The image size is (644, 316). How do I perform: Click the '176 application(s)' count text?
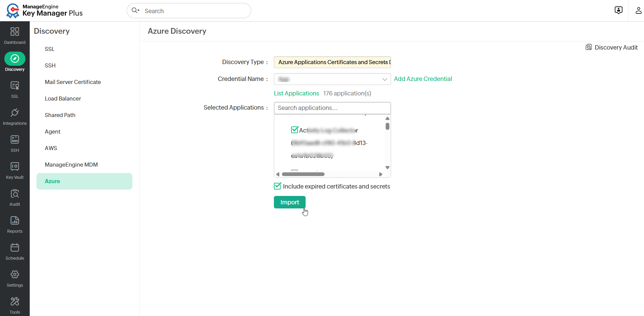point(347,93)
